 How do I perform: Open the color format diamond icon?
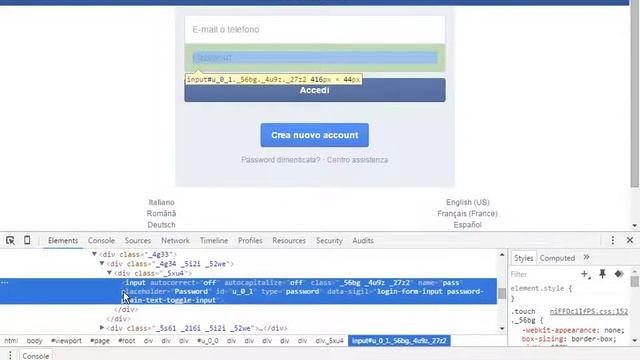tap(619, 274)
